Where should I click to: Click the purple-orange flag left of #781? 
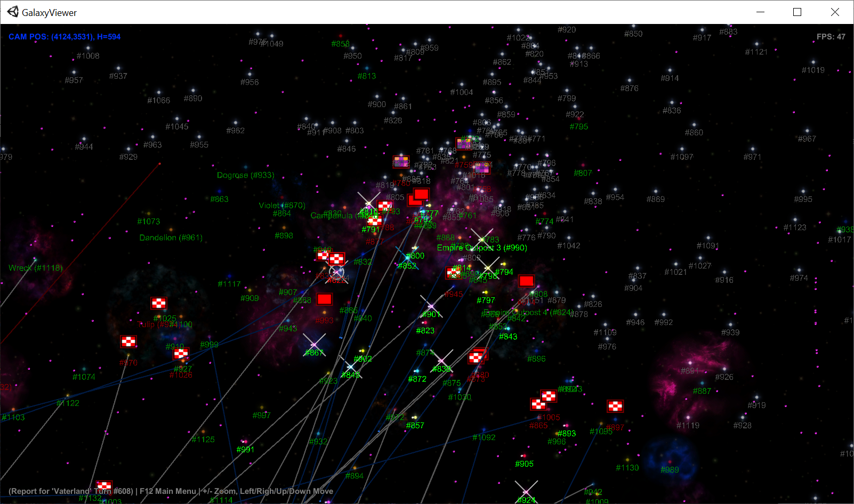401,161
